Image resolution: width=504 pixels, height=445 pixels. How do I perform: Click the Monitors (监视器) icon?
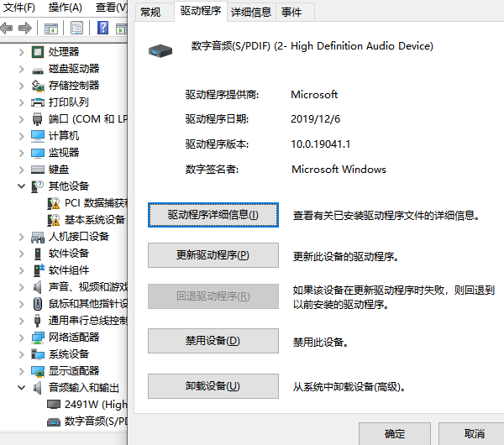[x=38, y=153]
